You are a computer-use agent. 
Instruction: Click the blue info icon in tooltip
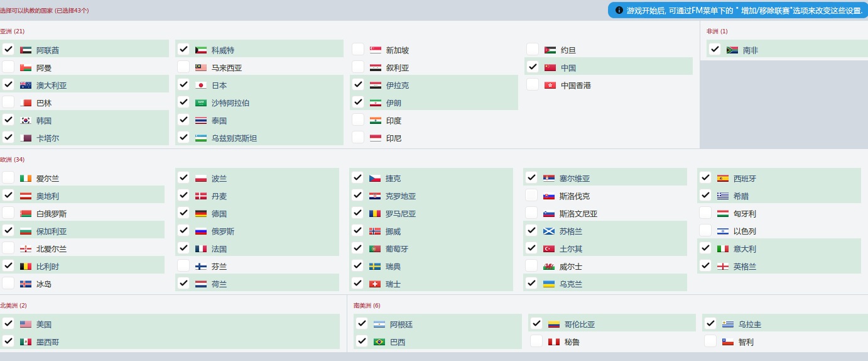(x=619, y=11)
